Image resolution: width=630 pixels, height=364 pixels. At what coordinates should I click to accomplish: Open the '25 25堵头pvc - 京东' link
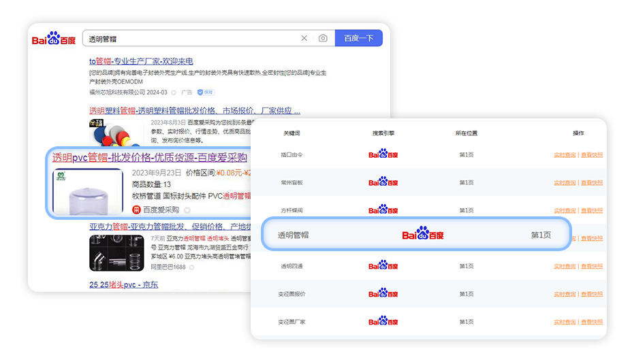click(123, 284)
